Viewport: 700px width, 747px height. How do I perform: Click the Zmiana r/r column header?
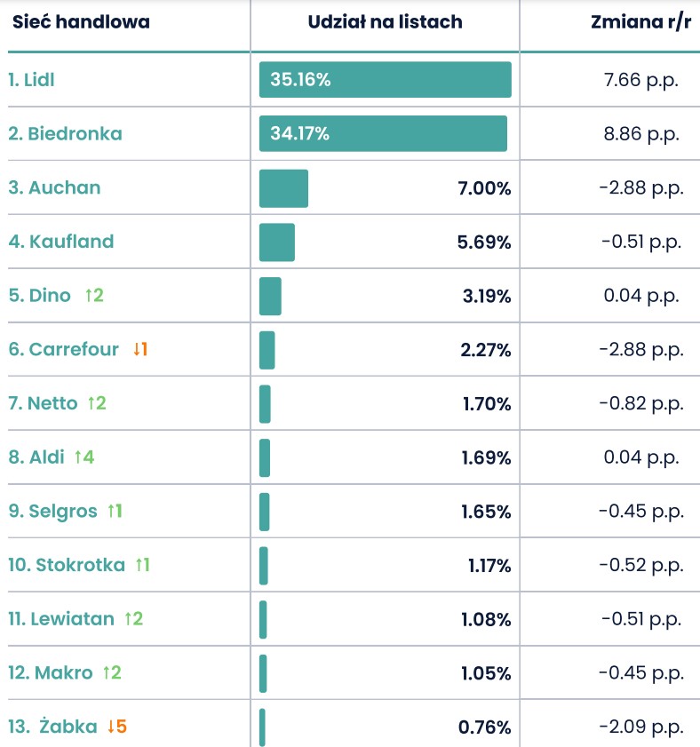coord(640,22)
